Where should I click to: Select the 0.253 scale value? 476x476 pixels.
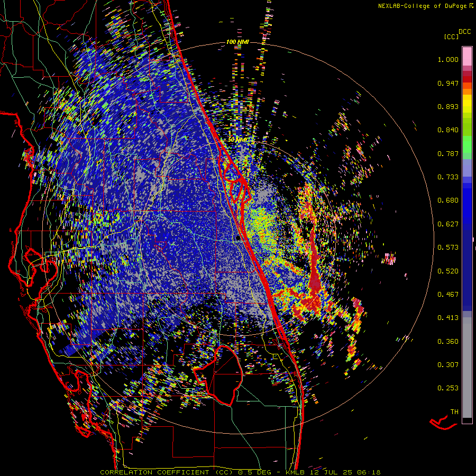[448, 388]
